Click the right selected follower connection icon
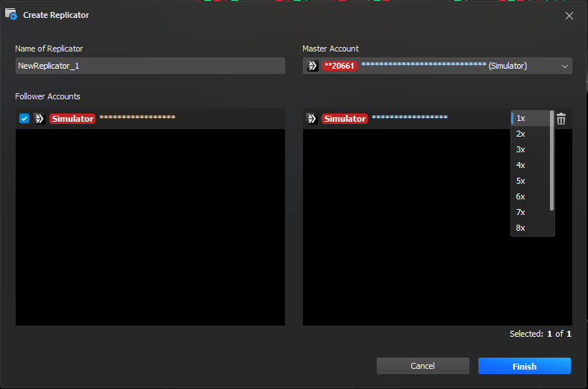588x389 pixels. (x=312, y=119)
